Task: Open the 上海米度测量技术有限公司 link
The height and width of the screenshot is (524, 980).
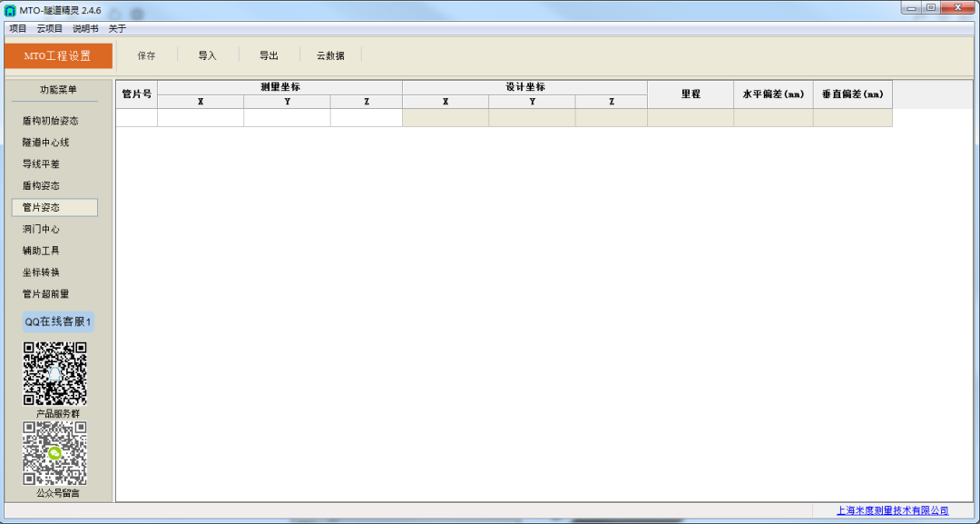Action: [892, 511]
